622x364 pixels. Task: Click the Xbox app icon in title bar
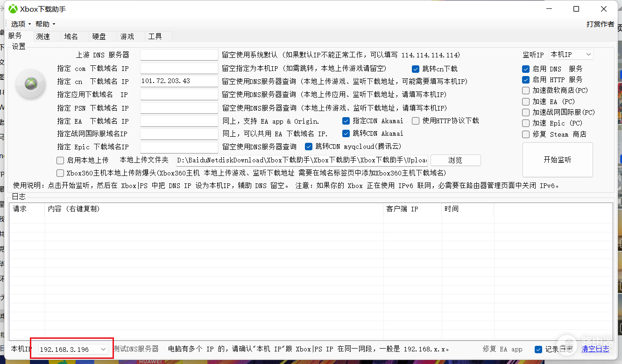(13, 9)
